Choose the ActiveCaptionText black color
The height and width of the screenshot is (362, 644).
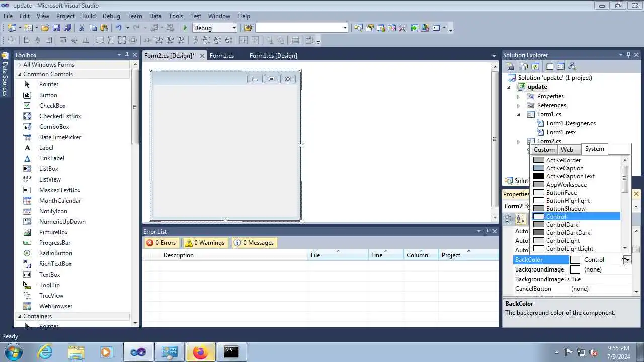click(576, 176)
